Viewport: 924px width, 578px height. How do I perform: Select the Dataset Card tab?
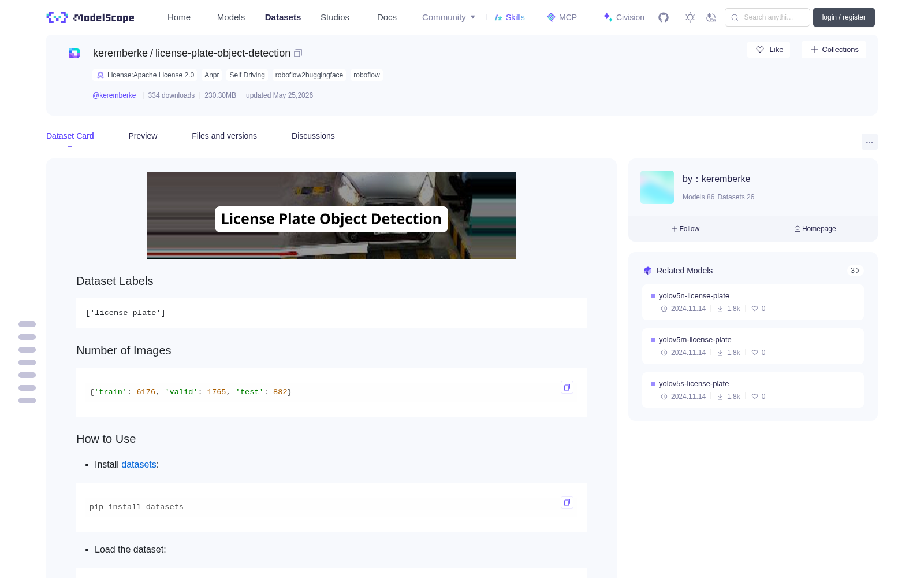pos(70,136)
